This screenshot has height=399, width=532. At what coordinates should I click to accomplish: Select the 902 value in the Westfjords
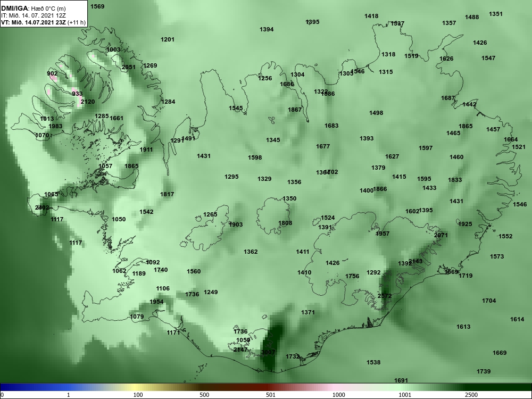(52, 73)
